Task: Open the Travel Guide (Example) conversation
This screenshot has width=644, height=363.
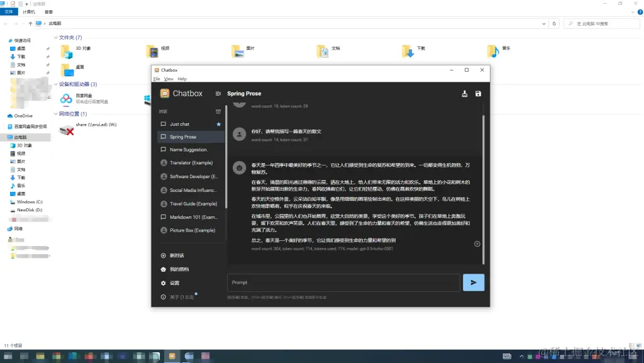Action: click(191, 204)
